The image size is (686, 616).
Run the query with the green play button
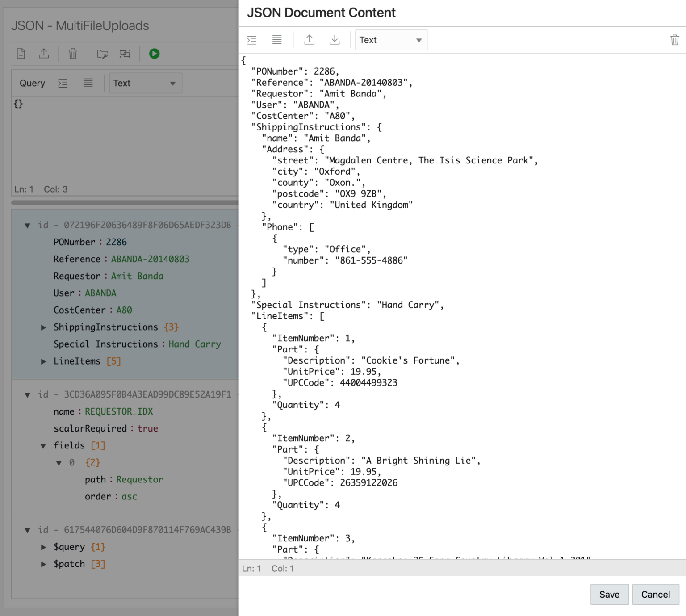[x=154, y=54]
